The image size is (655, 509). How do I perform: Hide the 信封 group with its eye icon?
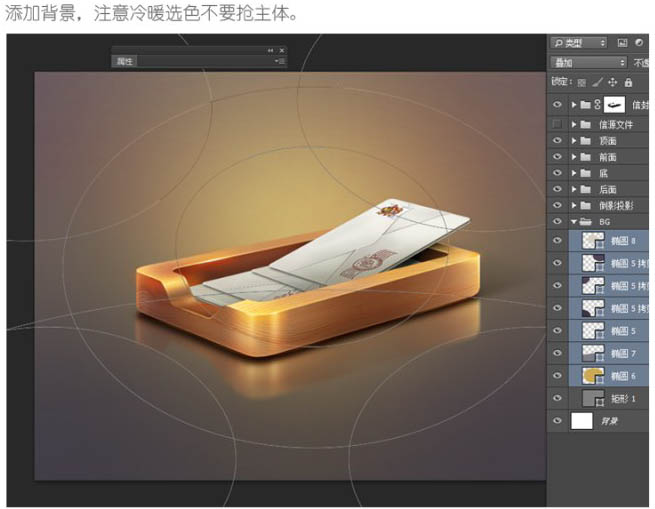(x=557, y=104)
